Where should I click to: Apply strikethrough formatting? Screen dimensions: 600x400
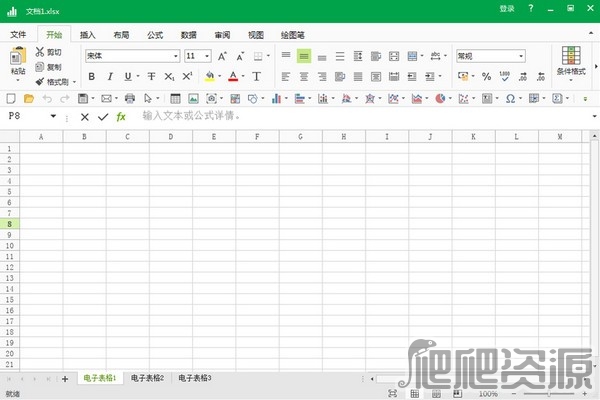click(152, 77)
